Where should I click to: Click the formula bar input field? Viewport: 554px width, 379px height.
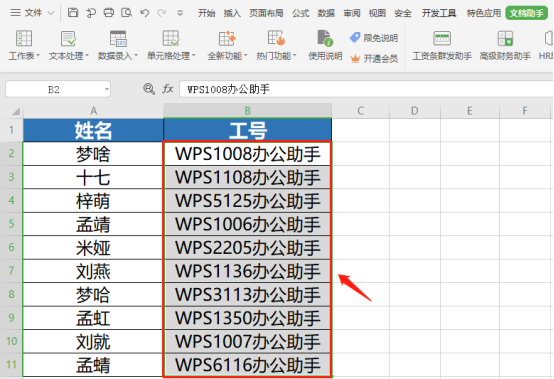pyautogui.click(x=366, y=89)
